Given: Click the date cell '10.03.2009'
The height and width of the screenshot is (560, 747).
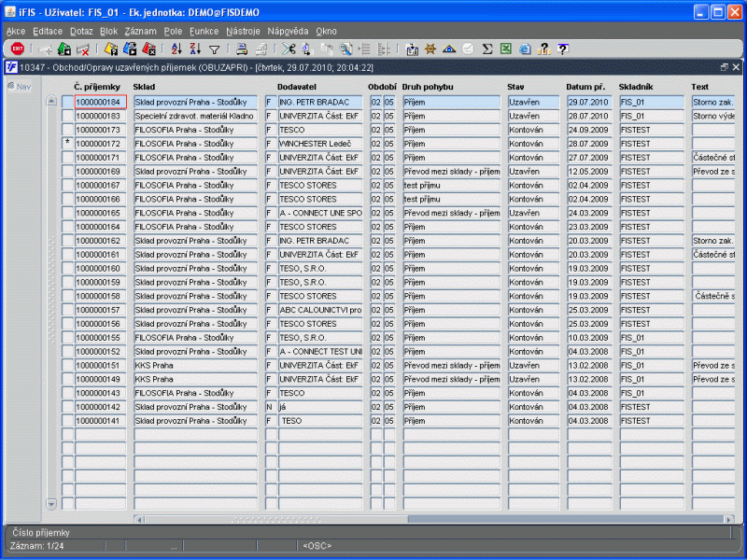Looking at the screenshot, I should 589,338.
